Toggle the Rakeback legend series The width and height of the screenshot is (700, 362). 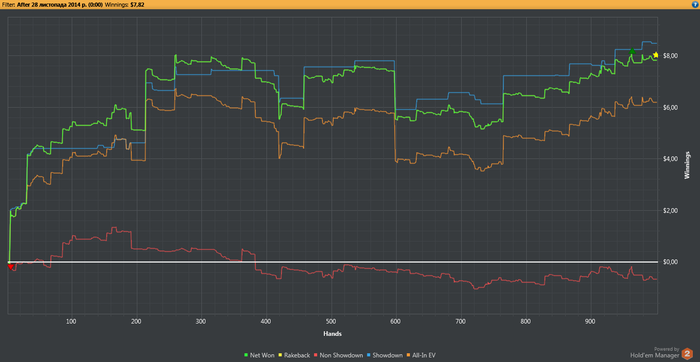tap(294, 355)
